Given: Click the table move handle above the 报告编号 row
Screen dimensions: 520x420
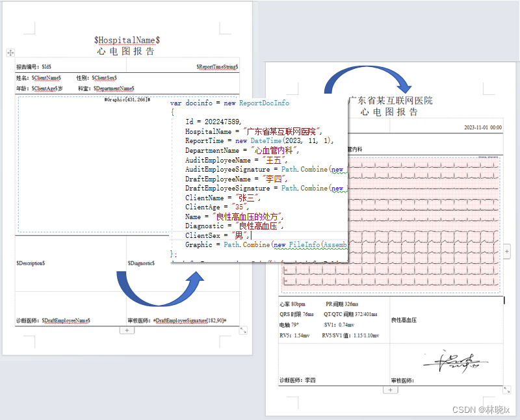Looking at the screenshot, I should pos(10,53).
